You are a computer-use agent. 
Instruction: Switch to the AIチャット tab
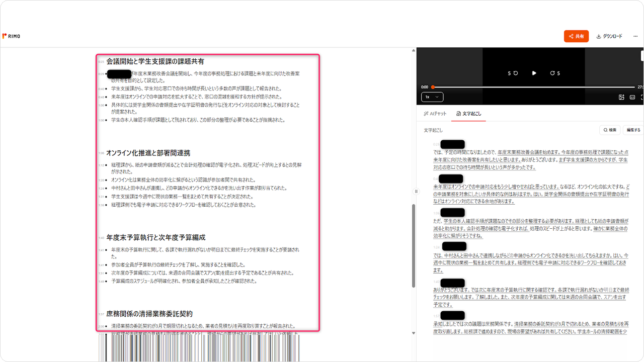(435, 114)
